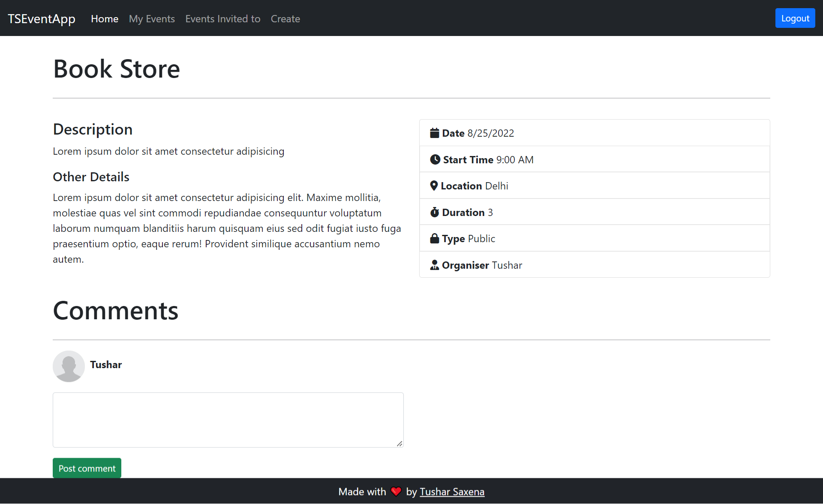823x504 pixels.
Task: Open the Create event page
Action: pyautogui.click(x=285, y=19)
